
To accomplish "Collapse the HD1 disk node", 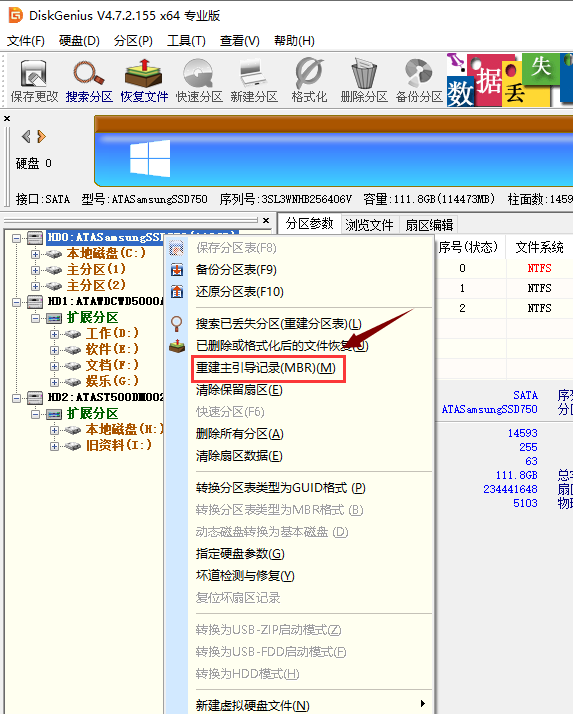I will [17, 302].
